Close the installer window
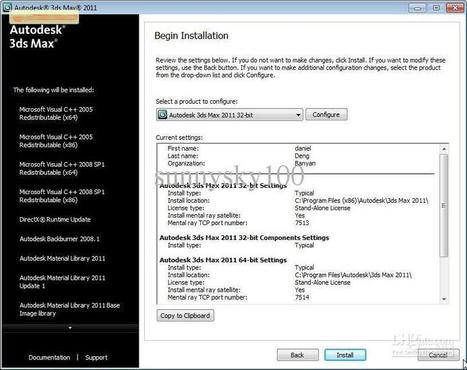This screenshot has height=370, width=467. [x=455, y=8]
